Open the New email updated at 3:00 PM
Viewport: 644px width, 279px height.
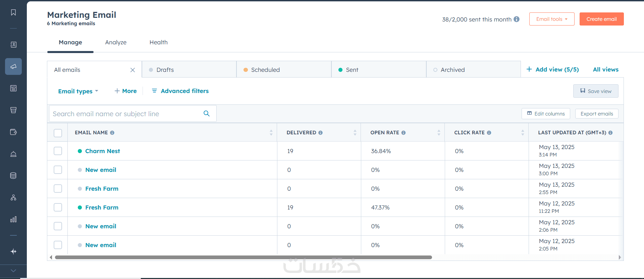click(101, 170)
